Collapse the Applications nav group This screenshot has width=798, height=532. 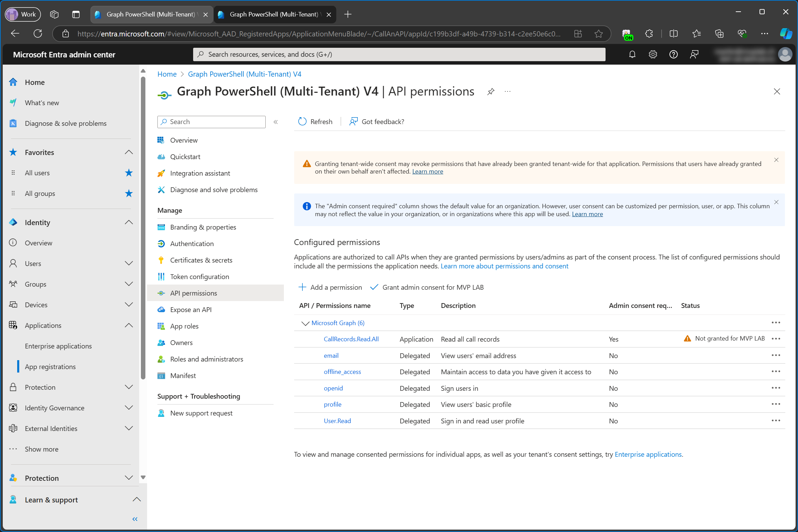point(129,325)
